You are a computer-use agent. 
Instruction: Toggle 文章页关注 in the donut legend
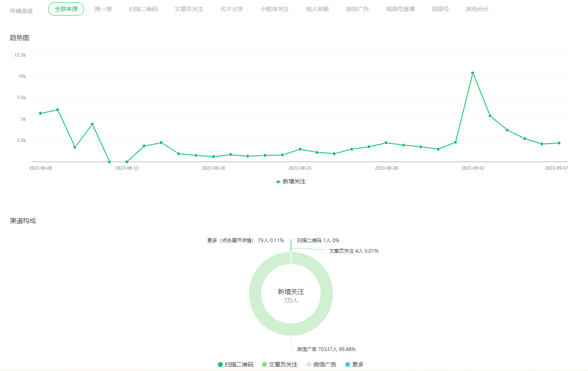coord(280,364)
